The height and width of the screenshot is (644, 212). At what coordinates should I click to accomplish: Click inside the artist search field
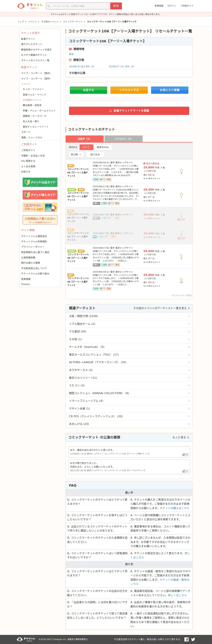[x=80, y=6]
